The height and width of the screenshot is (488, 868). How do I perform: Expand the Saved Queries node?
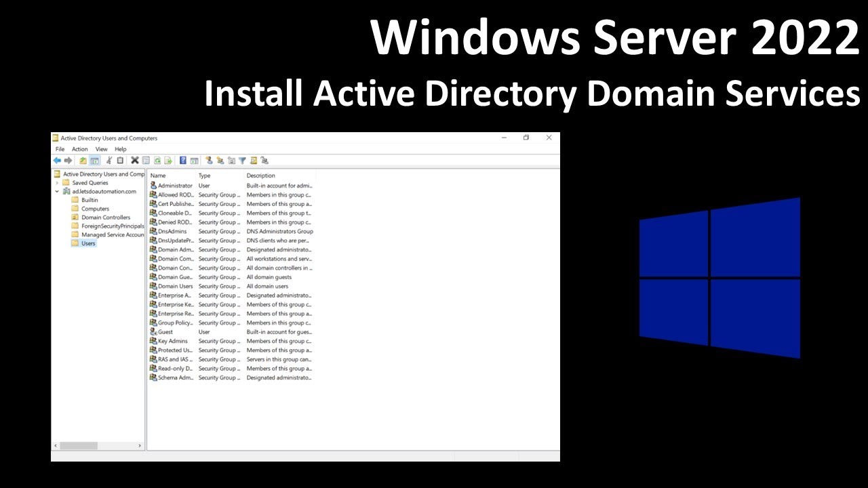click(57, 182)
